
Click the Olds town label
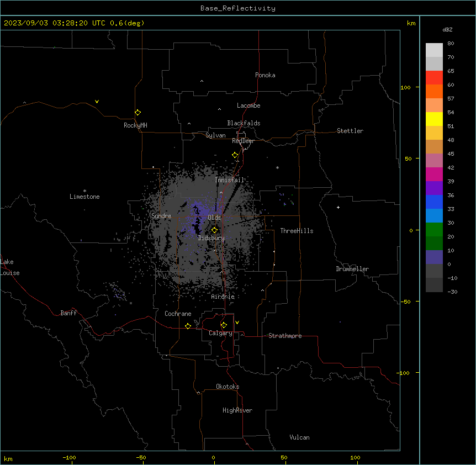tap(214, 218)
